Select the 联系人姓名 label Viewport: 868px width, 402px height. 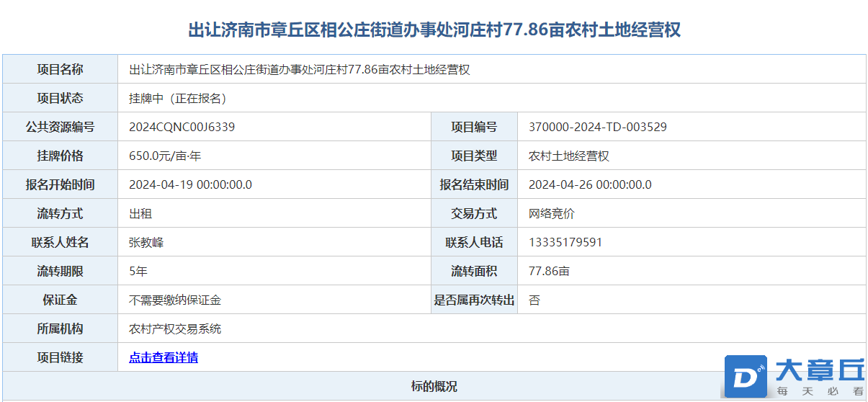[60, 242]
